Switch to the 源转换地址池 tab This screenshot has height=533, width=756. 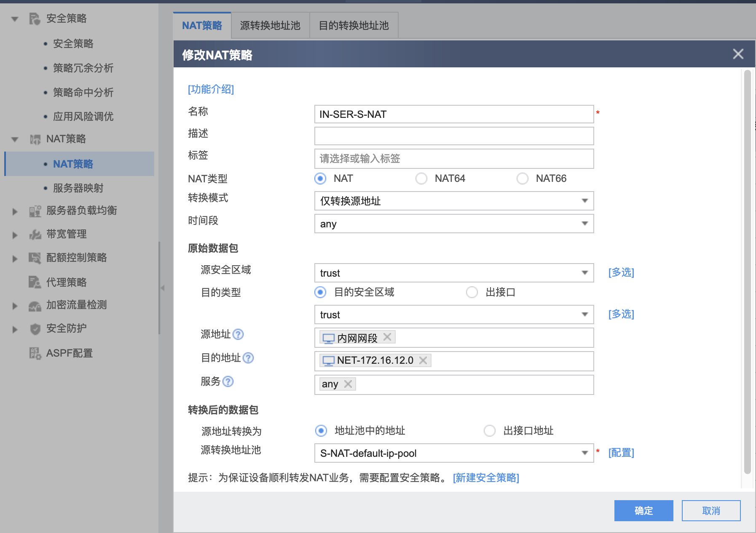[270, 26]
